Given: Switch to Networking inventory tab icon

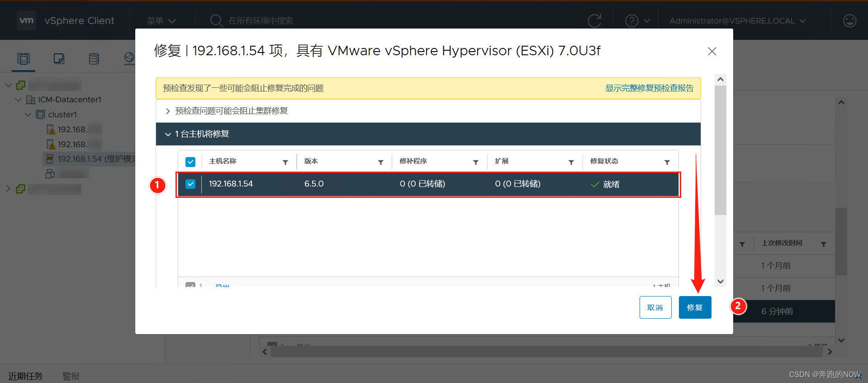Looking at the screenshot, I should [129, 58].
